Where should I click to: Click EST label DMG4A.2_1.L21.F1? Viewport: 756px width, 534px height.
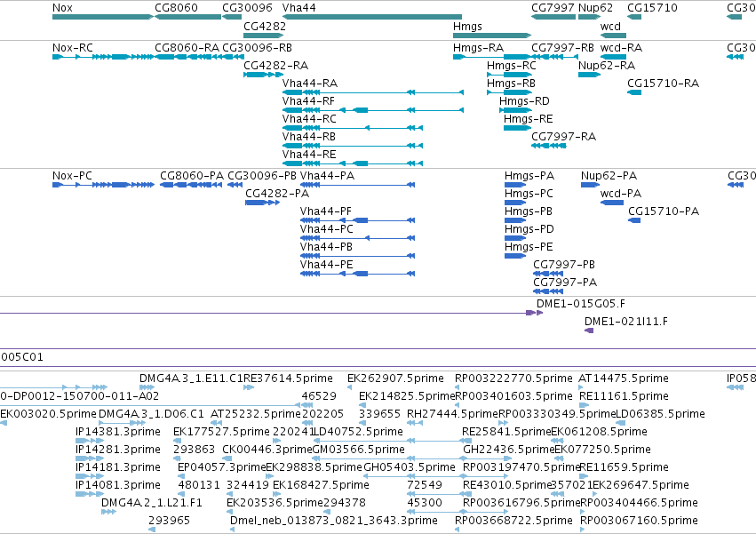click(x=152, y=503)
